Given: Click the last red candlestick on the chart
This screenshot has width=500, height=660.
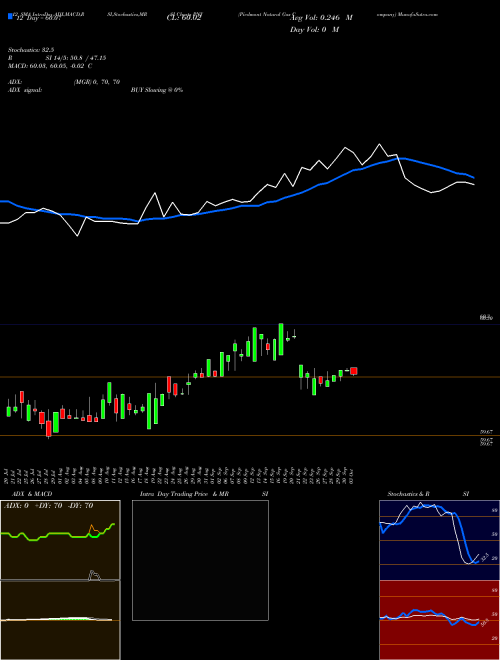Looking at the screenshot, I should click(354, 371).
